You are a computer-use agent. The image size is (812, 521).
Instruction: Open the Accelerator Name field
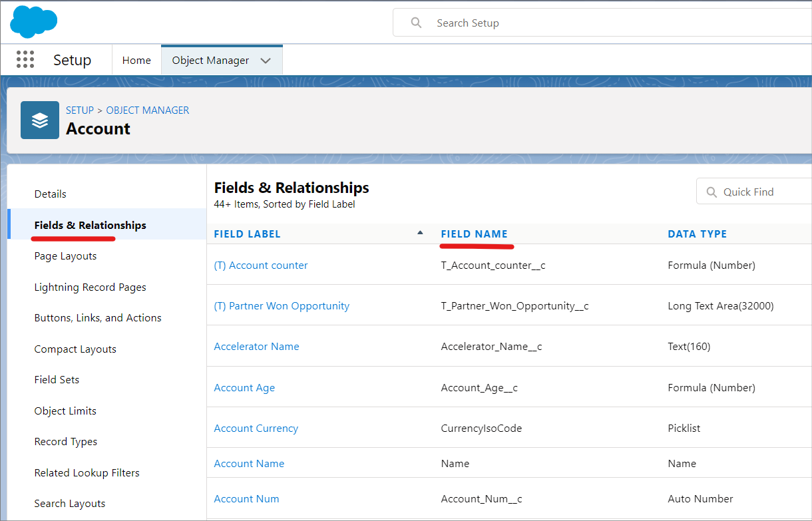pos(256,347)
